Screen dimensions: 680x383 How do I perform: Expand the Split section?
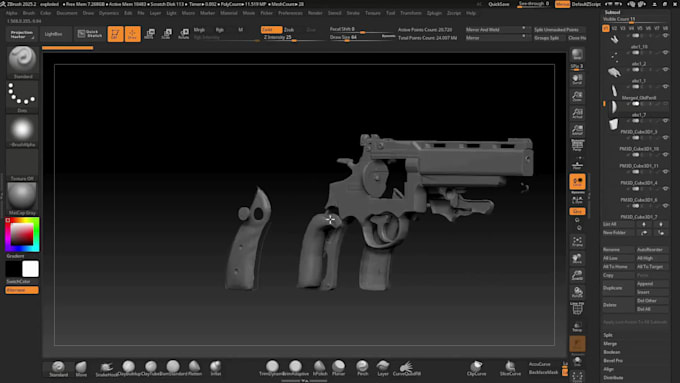coord(608,335)
